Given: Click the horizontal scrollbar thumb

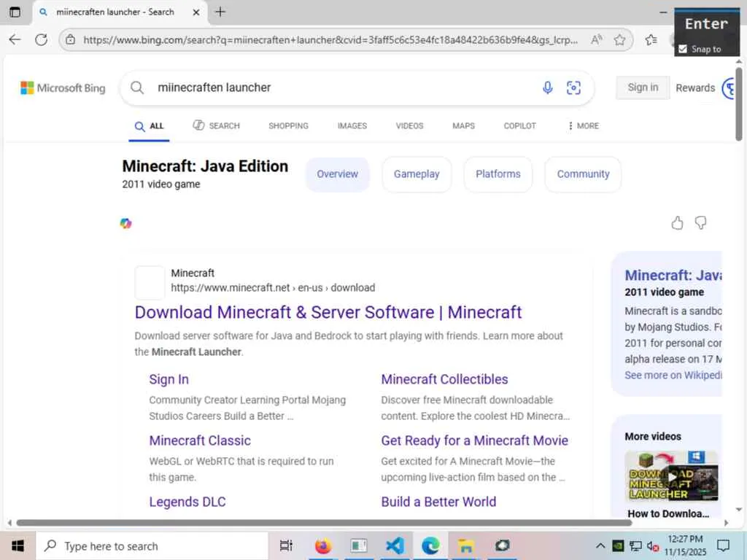Looking at the screenshot, I should coord(324,523).
